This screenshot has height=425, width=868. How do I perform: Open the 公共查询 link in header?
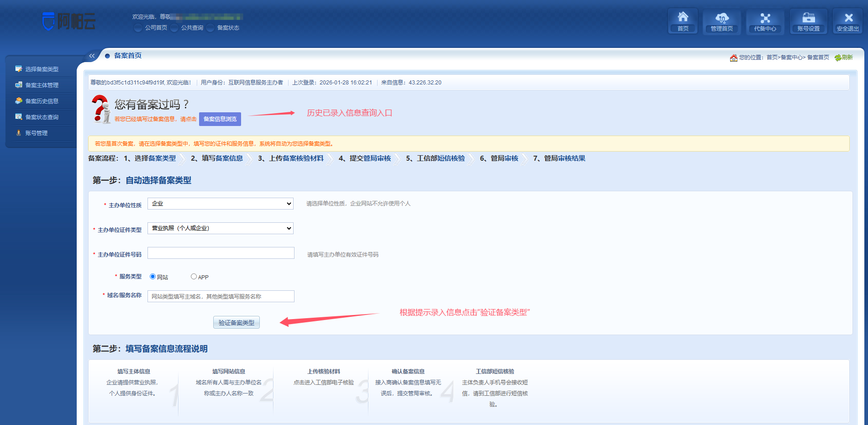coord(192,28)
